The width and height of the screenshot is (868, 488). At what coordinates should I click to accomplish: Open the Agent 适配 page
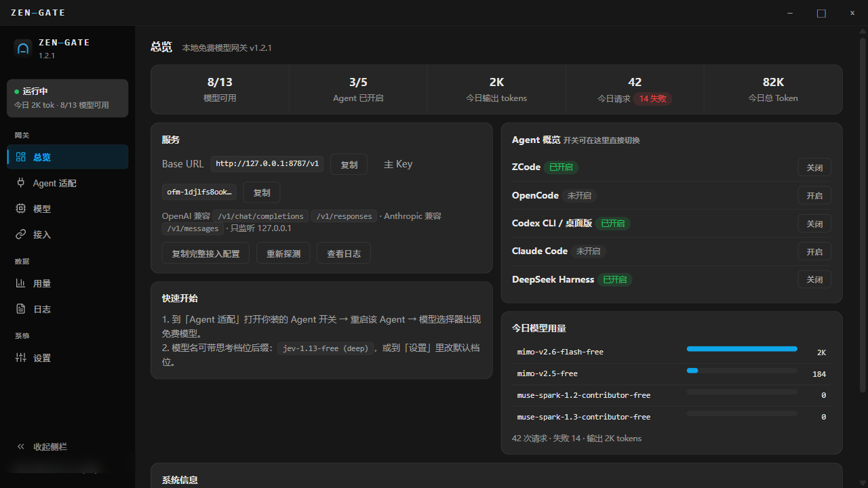[x=68, y=183]
